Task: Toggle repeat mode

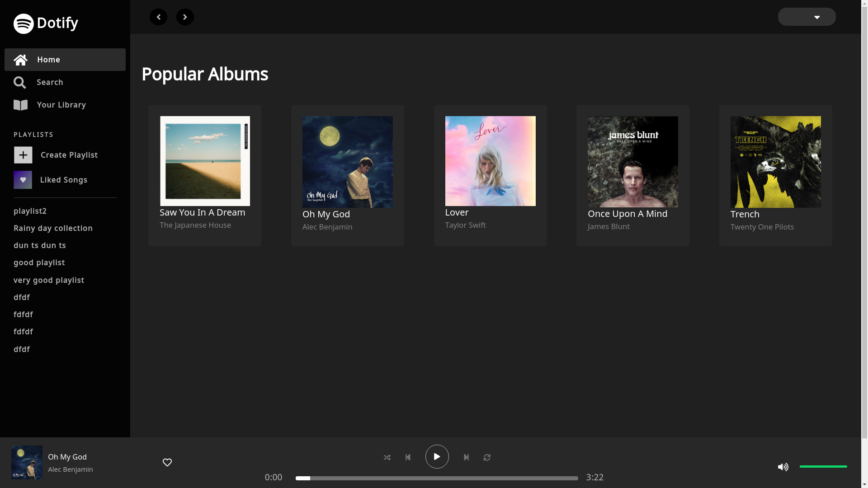Action: click(x=487, y=457)
